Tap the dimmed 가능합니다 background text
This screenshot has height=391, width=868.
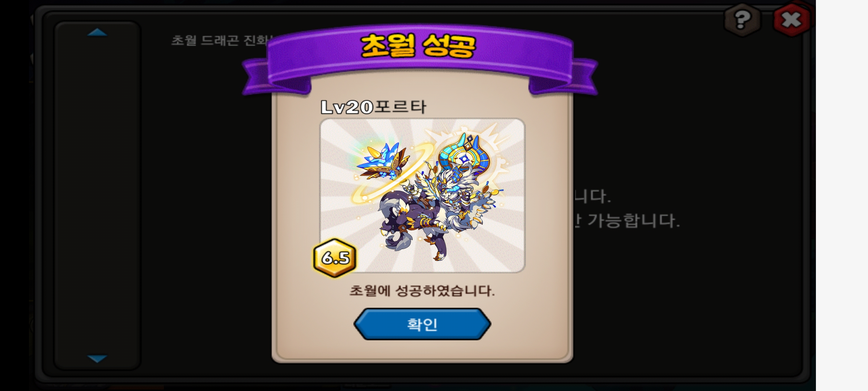[633, 220]
